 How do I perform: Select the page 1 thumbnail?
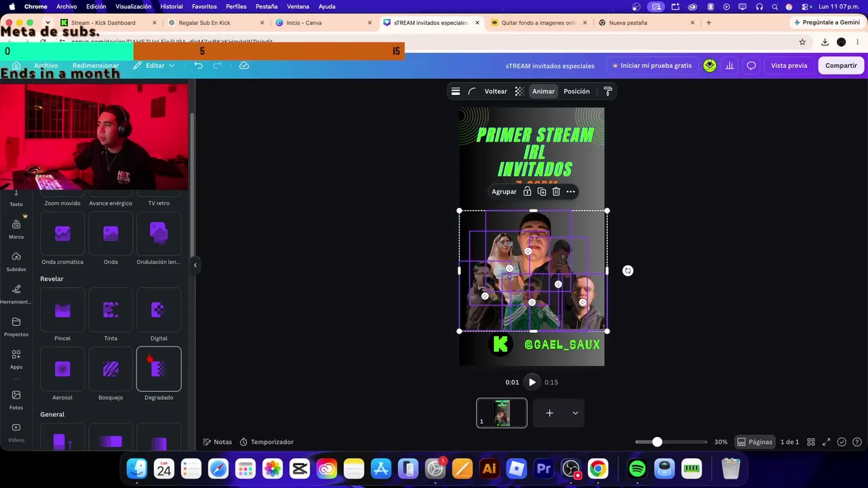click(502, 413)
